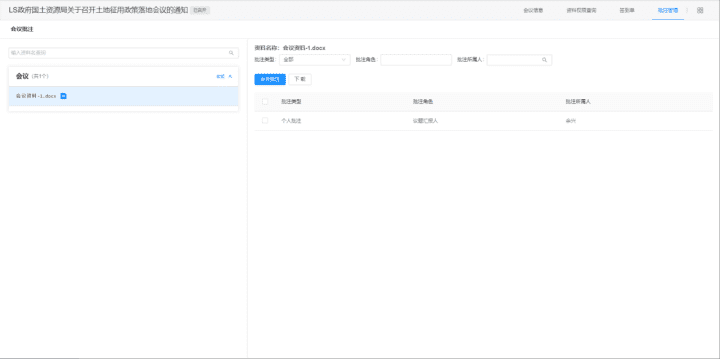Click the name cell in the 批注所属人 column

pyautogui.click(x=570, y=121)
